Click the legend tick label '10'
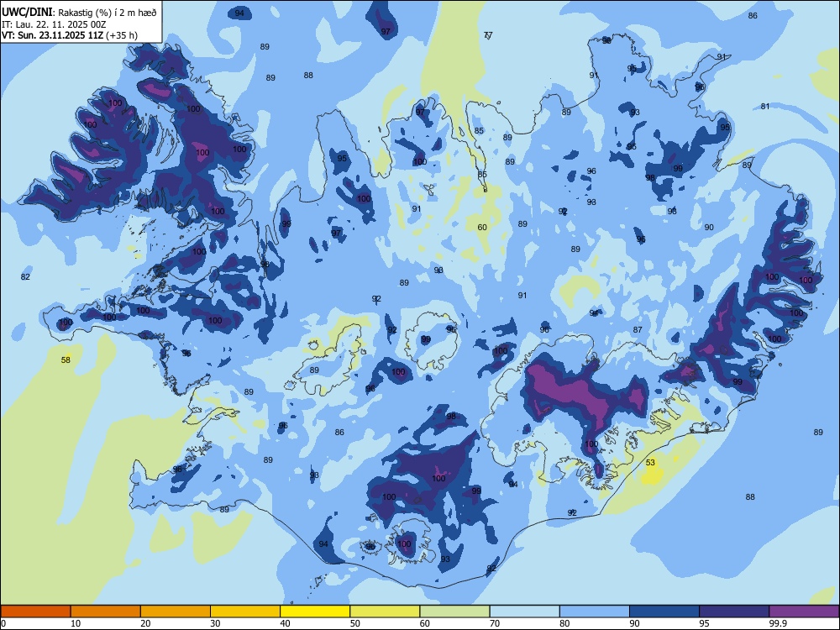The image size is (840, 630). (x=76, y=623)
